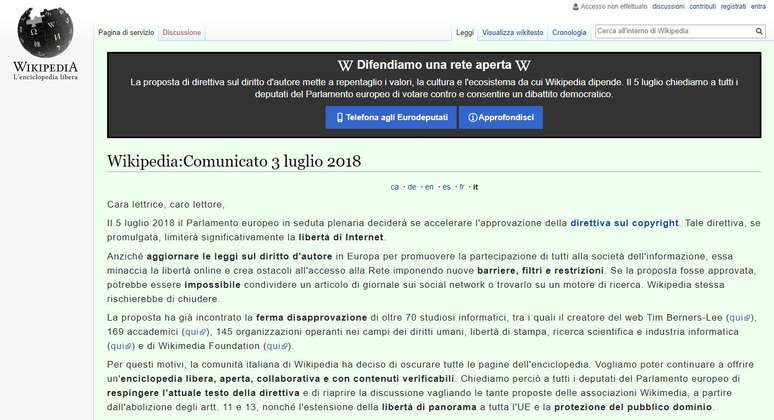
Task: Click the registrati link
Action: click(733, 6)
